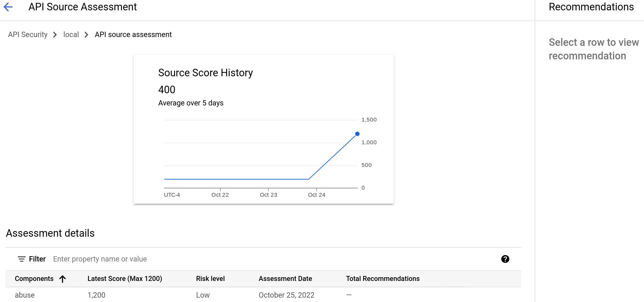644x302 pixels.
Task: Expand the Latest Score column sorting
Action: point(125,278)
